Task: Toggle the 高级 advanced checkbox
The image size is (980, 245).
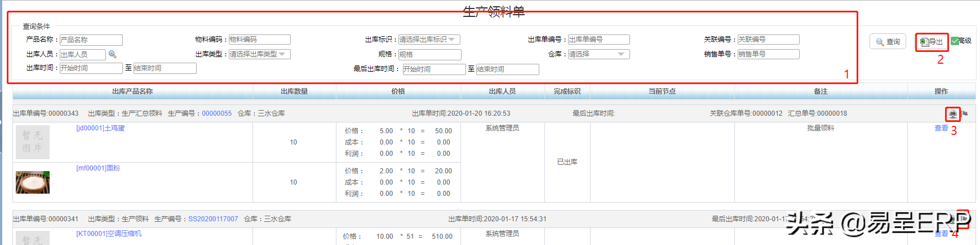Action: [955, 41]
